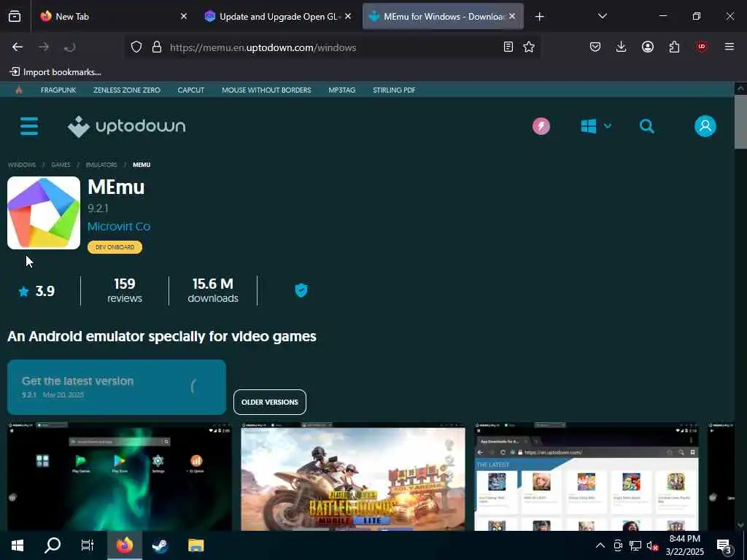Open the uBlock Origin extension icon

pyautogui.click(x=701, y=47)
